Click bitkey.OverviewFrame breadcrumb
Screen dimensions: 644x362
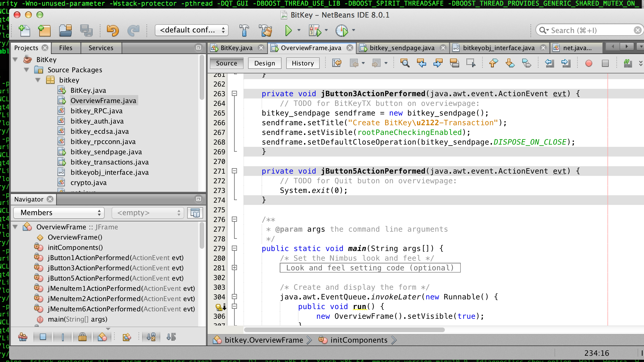click(264, 340)
